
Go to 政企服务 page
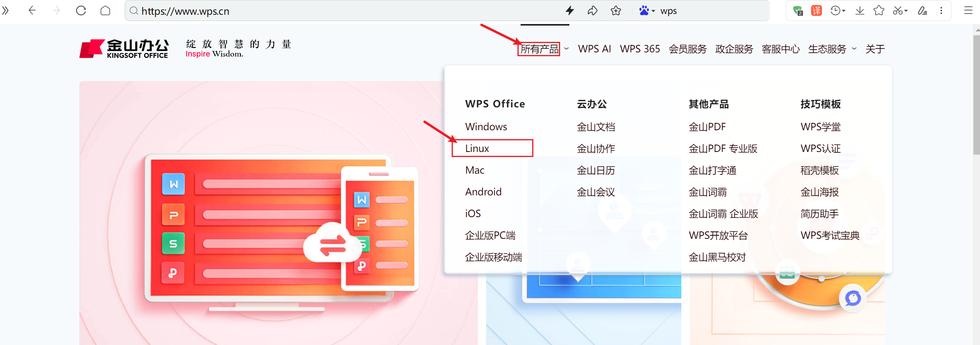coord(734,49)
